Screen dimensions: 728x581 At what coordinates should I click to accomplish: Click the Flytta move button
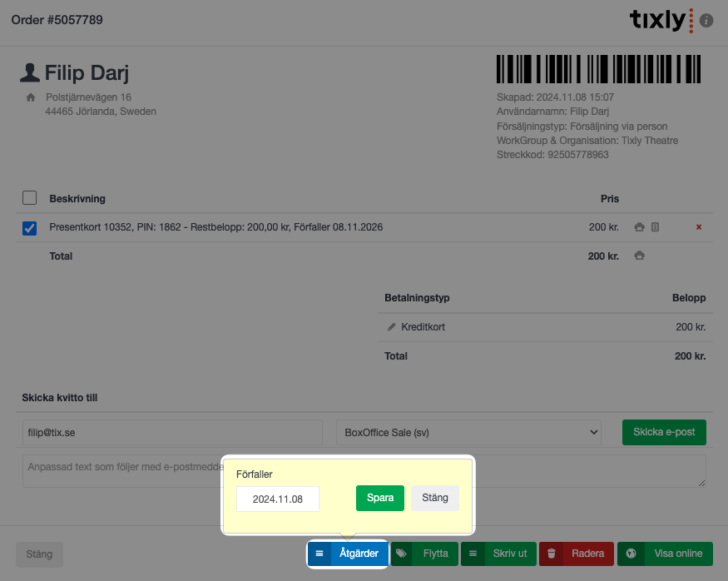[x=424, y=554]
